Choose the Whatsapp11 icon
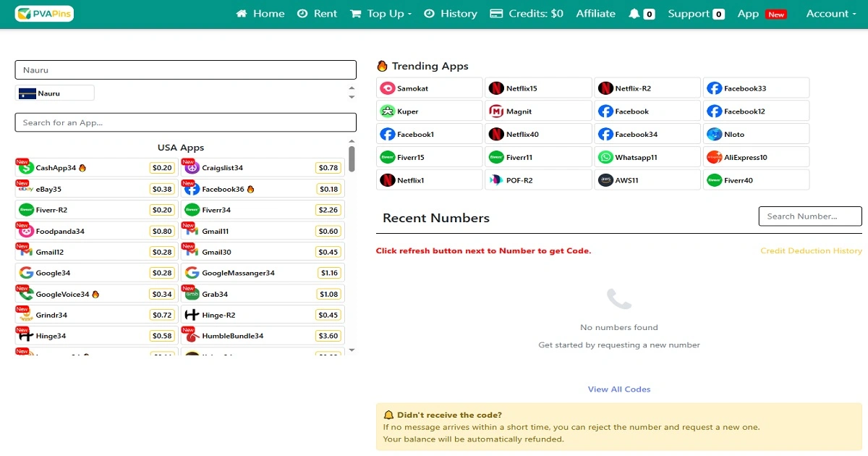Screen dimensions: 868x456 [605, 157]
